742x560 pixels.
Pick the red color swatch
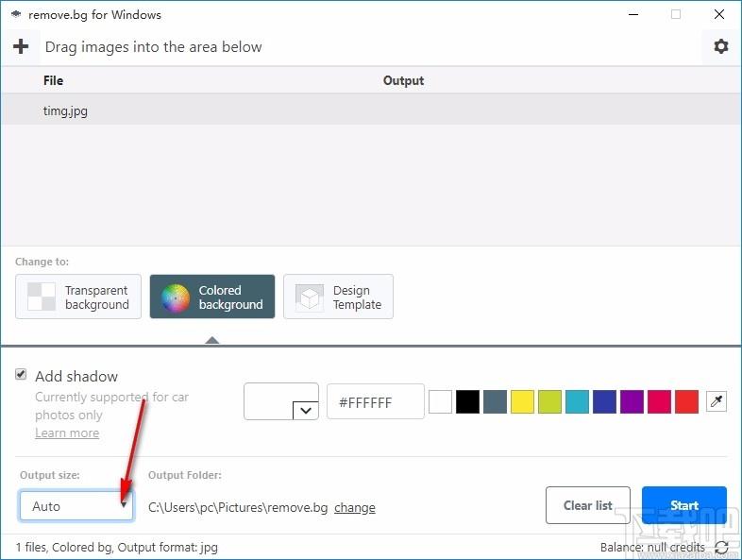(686, 402)
